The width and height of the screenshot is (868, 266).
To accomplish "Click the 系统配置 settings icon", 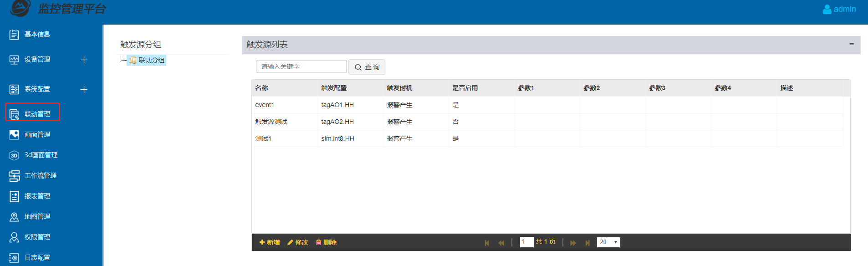I will pyautogui.click(x=14, y=89).
